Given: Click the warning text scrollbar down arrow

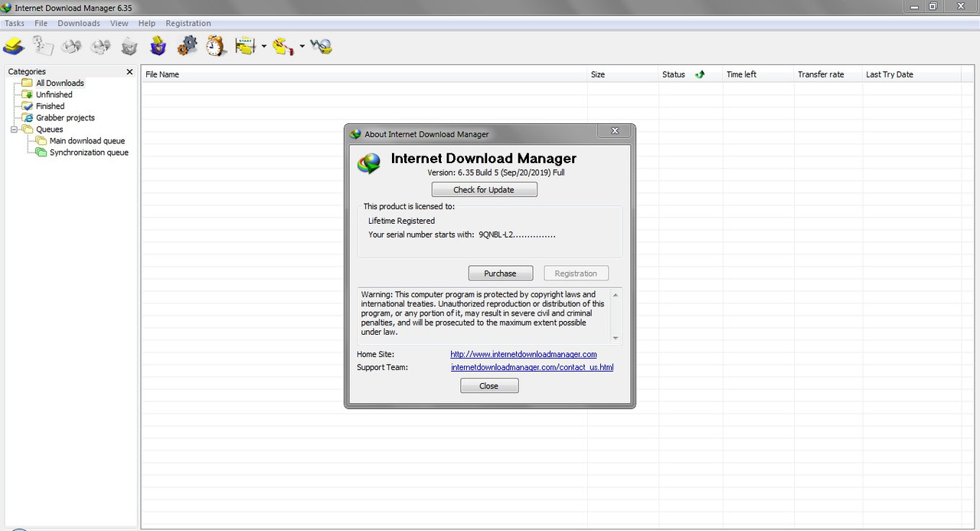Looking at the screenshot, I should click(x=616, y=337).
